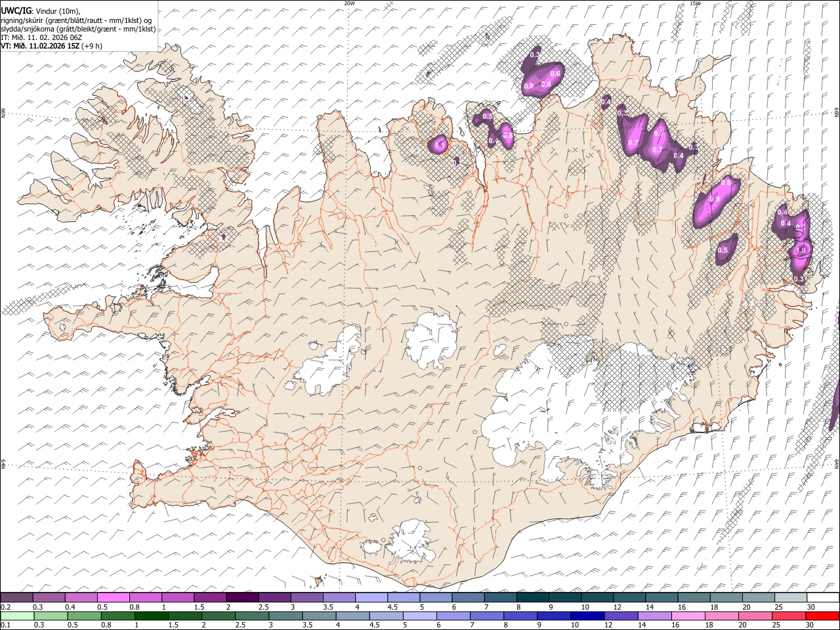Pick the bright red 30 swatch in lower legend
This screenshot has width=840, height=630.
(822, 616)
